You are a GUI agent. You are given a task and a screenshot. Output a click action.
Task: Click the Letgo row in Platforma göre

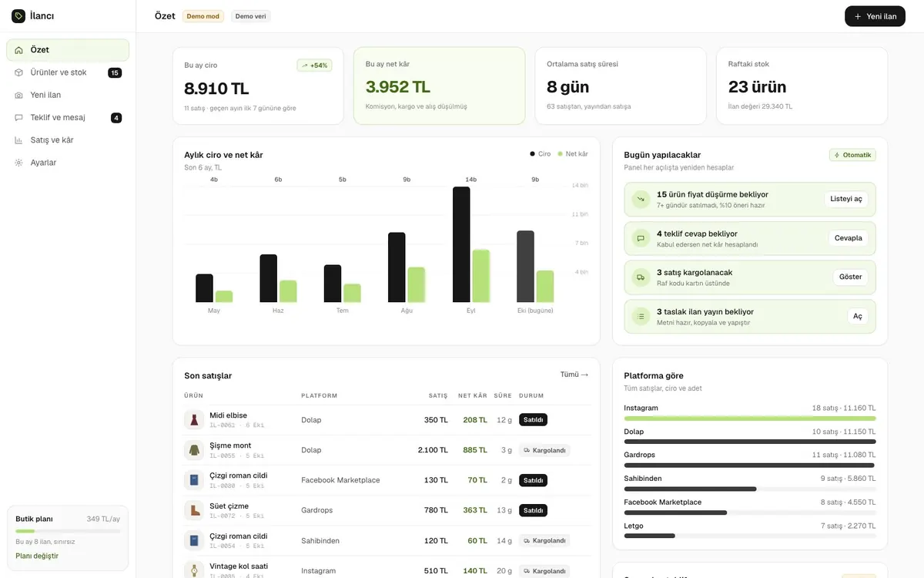point(750,530)
